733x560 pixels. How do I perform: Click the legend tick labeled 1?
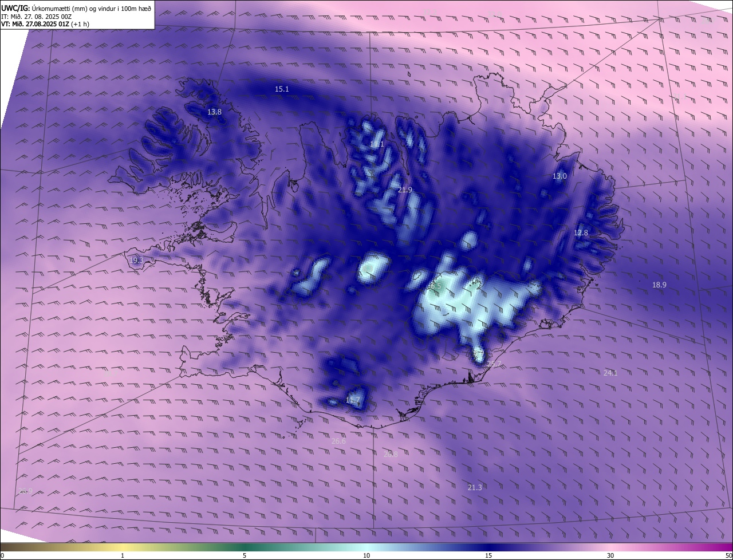tap(123, 555)
